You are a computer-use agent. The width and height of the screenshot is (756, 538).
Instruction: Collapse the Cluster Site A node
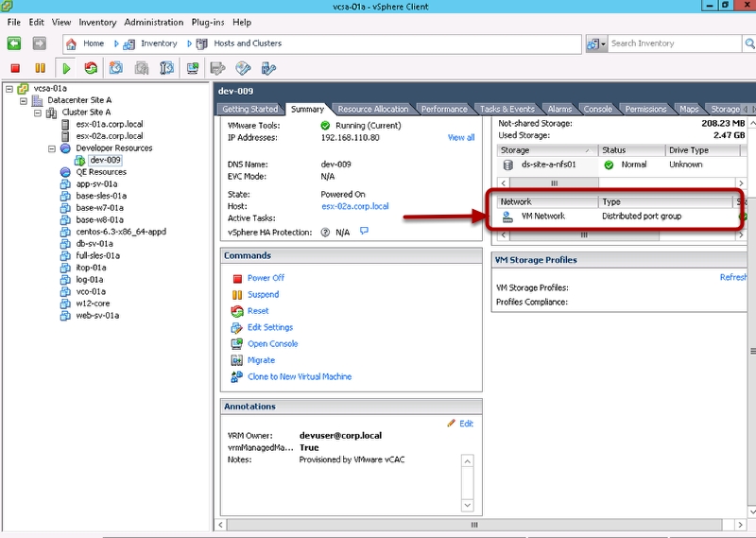[x=38, y=113]
